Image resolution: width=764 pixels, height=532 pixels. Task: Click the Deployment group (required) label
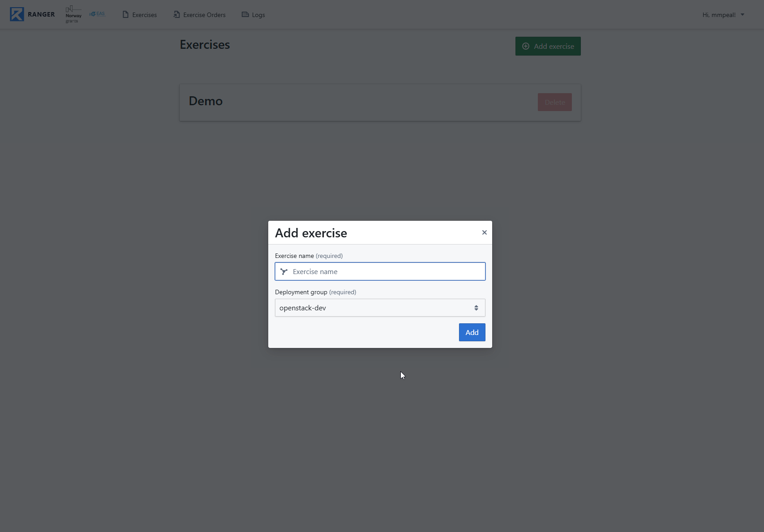pos(316,292)
